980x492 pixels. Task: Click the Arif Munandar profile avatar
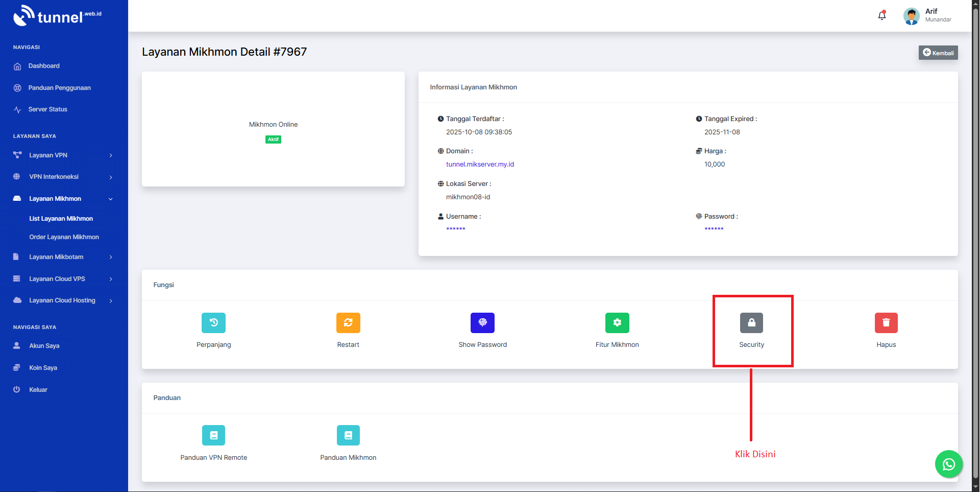point(911,16)
